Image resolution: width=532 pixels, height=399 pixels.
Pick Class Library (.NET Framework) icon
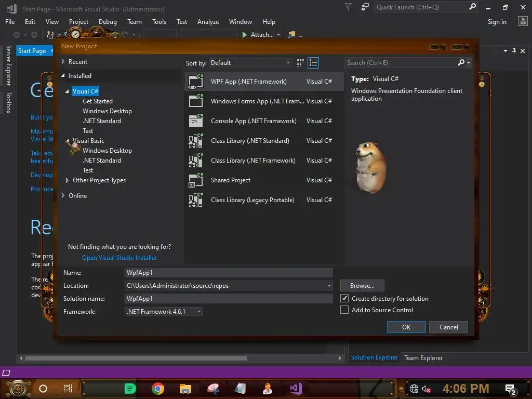pos(196,160)
